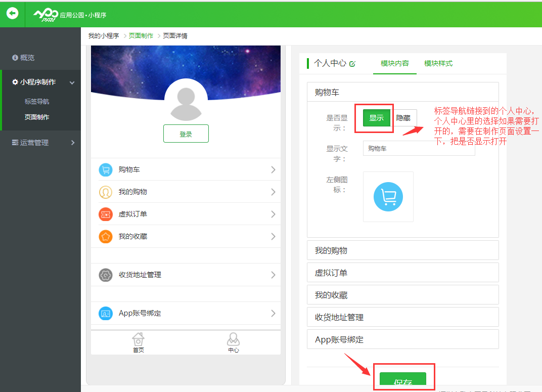542x392 pixels.
Task: Collapse the 小程序制作 sidebar menu
Action: 72,82
